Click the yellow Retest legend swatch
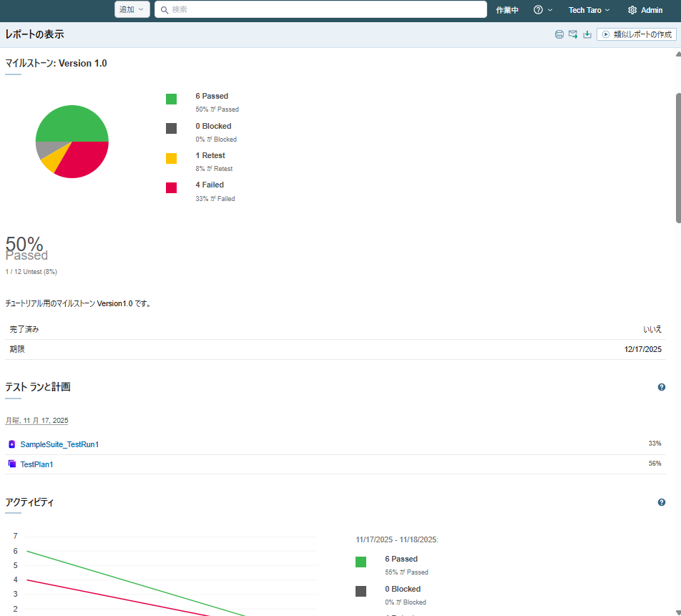The height and width of the screenshot is (616, 681). tap(171, 158)
